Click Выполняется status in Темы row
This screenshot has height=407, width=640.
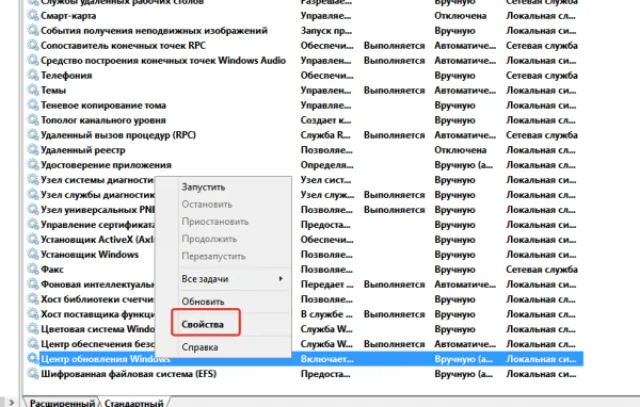coord(394,90)
